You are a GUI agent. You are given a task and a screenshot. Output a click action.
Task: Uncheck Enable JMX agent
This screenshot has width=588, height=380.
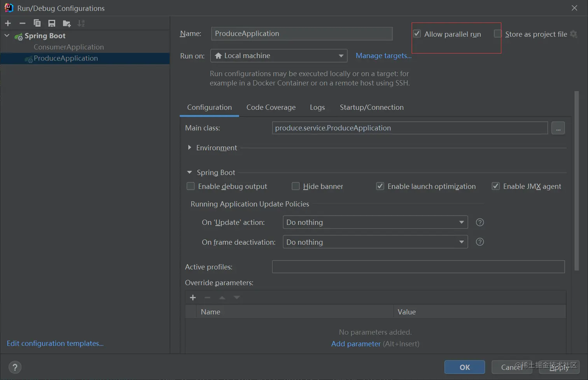point(495,186)
